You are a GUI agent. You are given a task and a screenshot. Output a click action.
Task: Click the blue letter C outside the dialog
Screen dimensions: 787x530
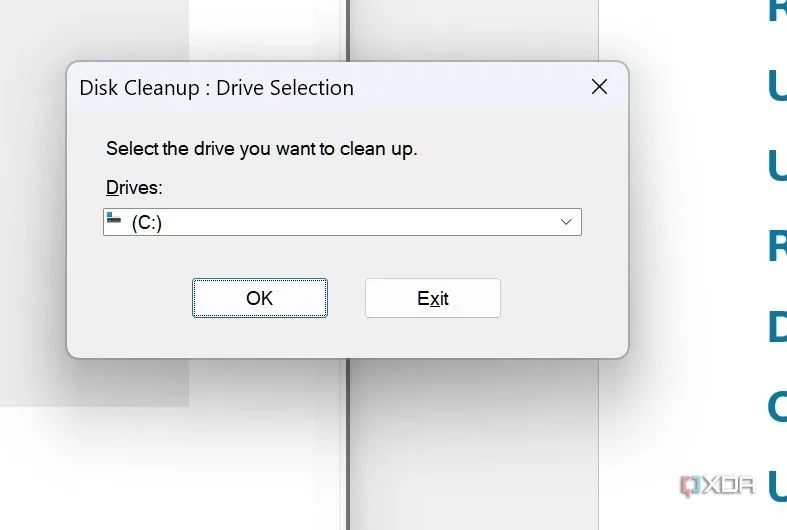pyautogui.click(x=777, y=407)
